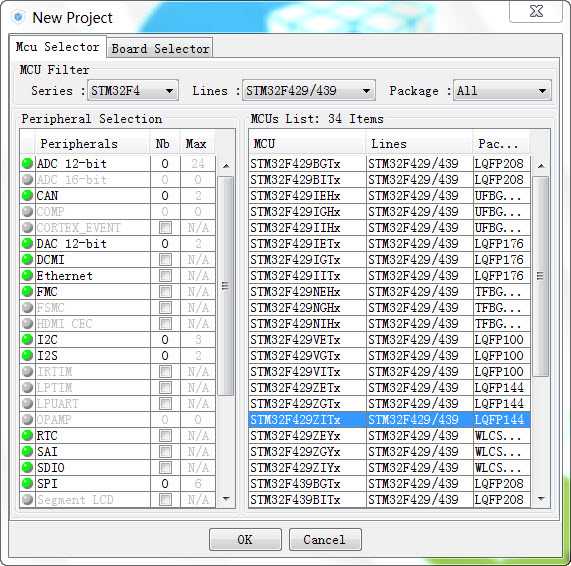Click the green status dot beside CAN
571x566 pixels.
pos(27,196)
